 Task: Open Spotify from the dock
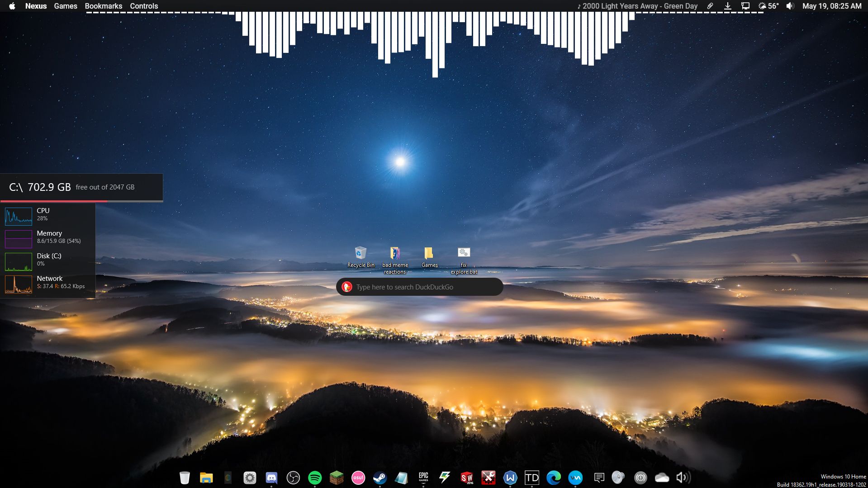click(314, 478)
